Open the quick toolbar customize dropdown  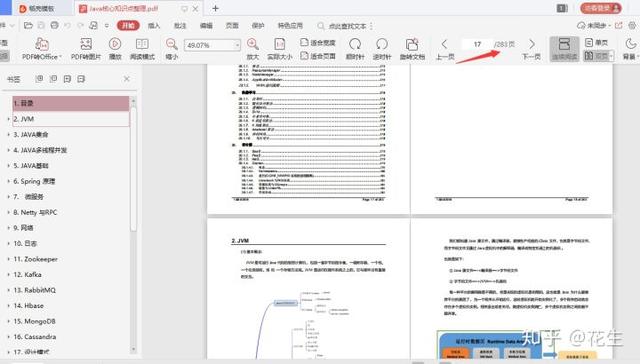(107, 26)
